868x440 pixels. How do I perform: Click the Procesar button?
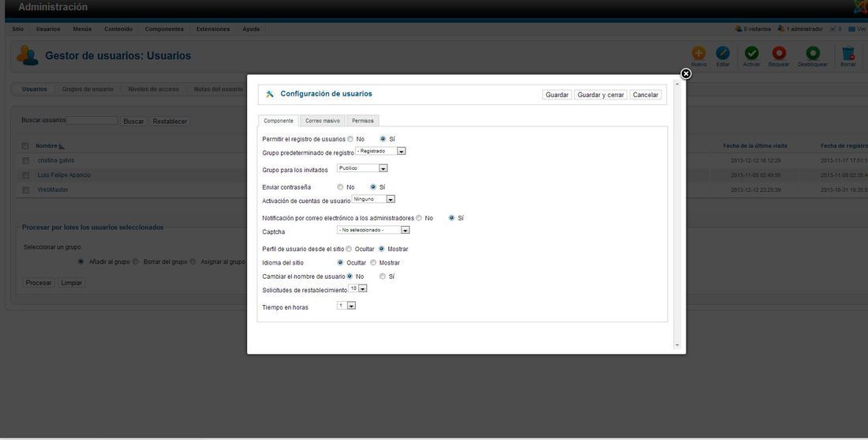tap(39, 283)
